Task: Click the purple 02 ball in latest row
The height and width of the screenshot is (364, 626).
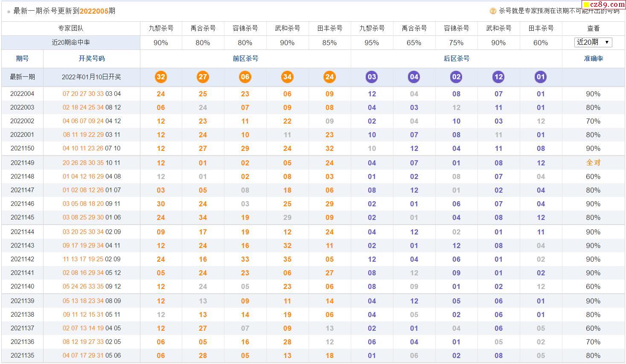Action: (456, 77)
